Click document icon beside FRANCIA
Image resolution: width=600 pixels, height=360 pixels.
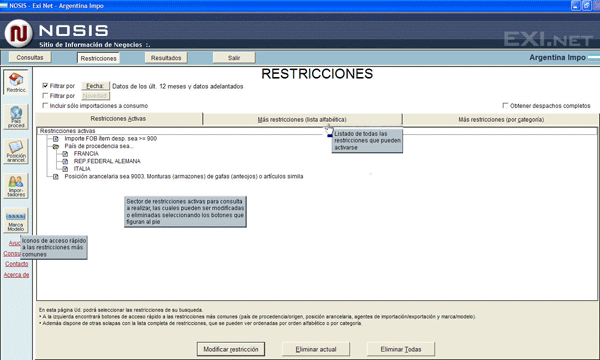tap(65, 154)
